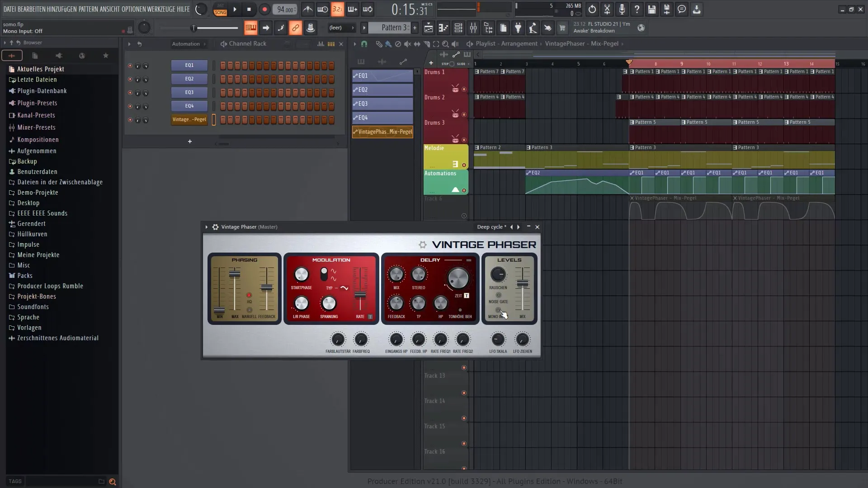This screenshot has height=488, width=868.
Task: Click the microphone recording icon at top right
Action: pos(622,9)
